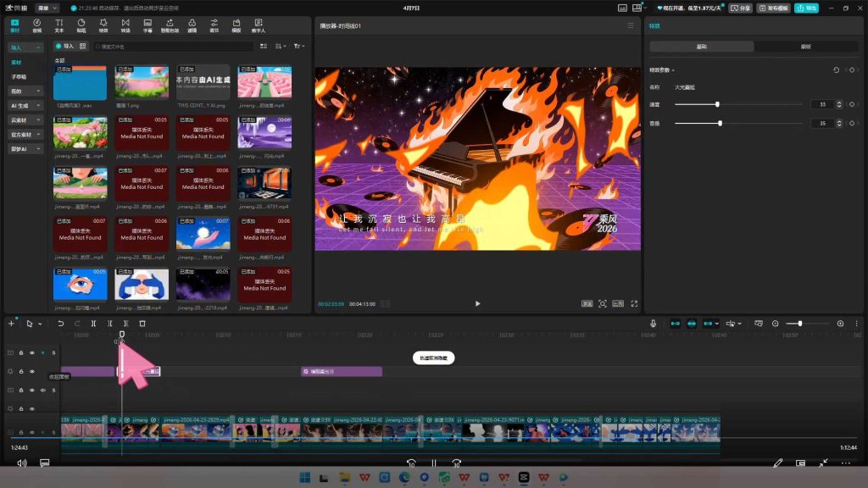868x488 pixels.
Task: Select the second tab beside 基础 in effects panel
Action: point(806,47)
